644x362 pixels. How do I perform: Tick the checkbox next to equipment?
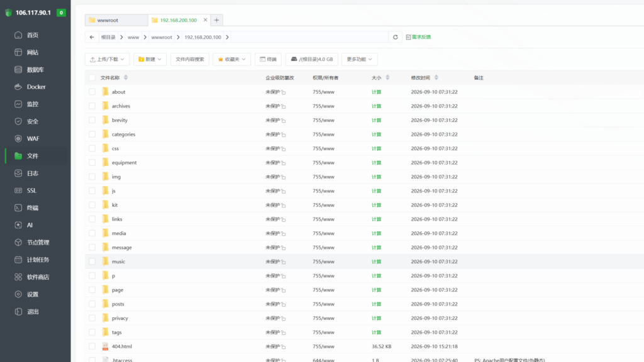(x=92, y=163)
